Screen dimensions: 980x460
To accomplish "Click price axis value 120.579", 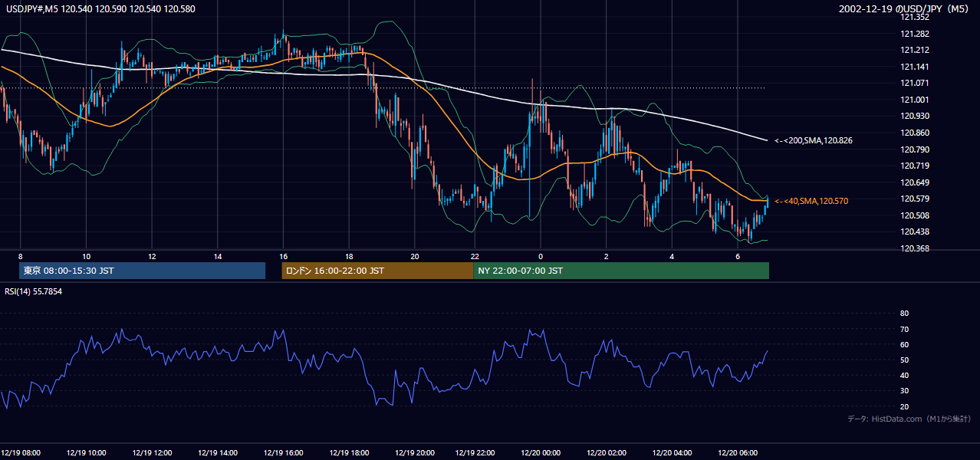I will click(x=916, y=199).
